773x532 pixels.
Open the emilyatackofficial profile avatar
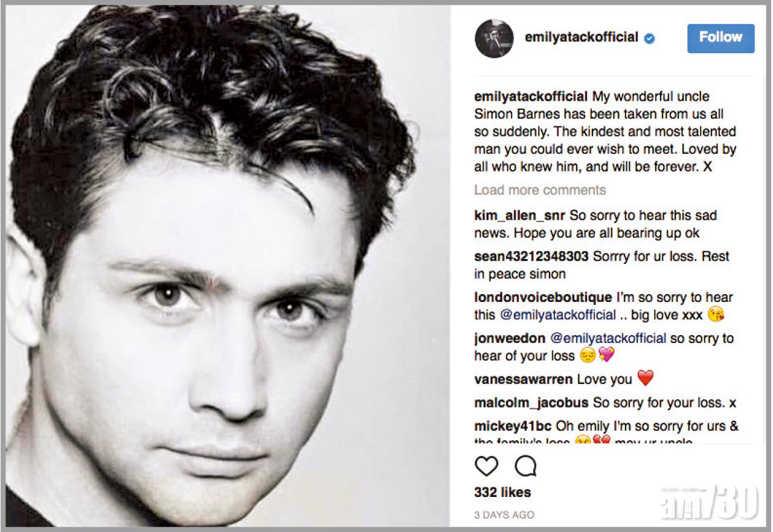(x=494, y=39)
